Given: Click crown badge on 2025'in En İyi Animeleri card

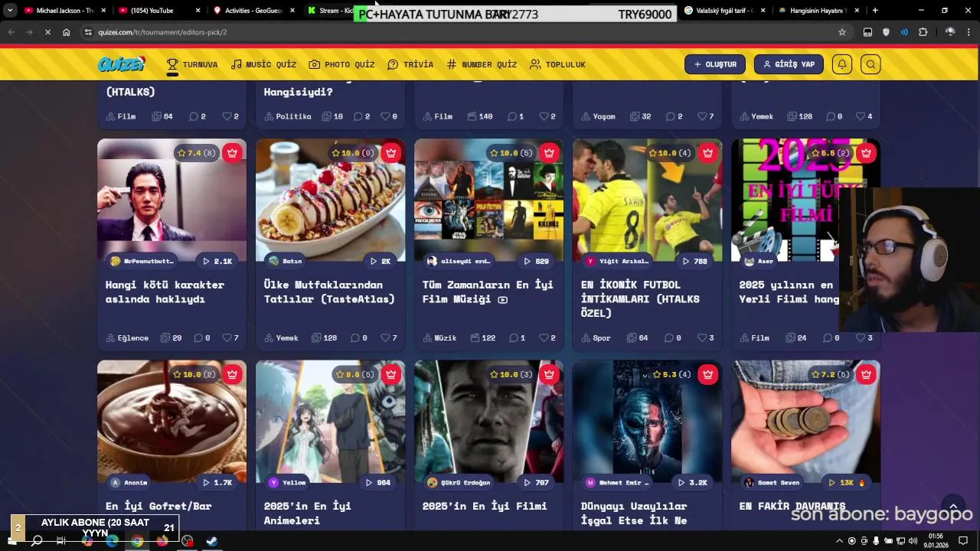Looking at the screenshot, I should [x=390, y=374].
